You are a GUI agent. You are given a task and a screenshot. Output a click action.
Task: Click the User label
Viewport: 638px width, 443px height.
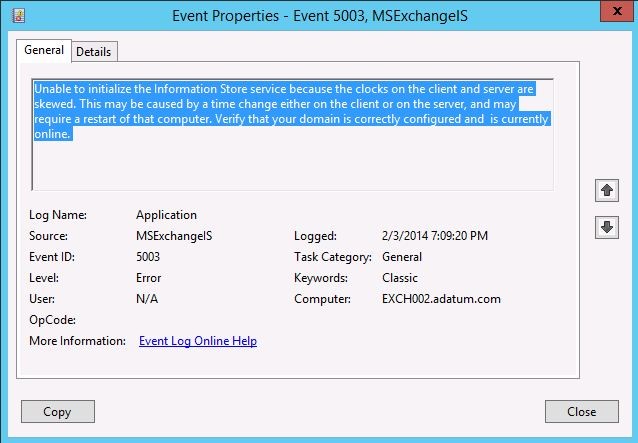[x=42, y=299]
